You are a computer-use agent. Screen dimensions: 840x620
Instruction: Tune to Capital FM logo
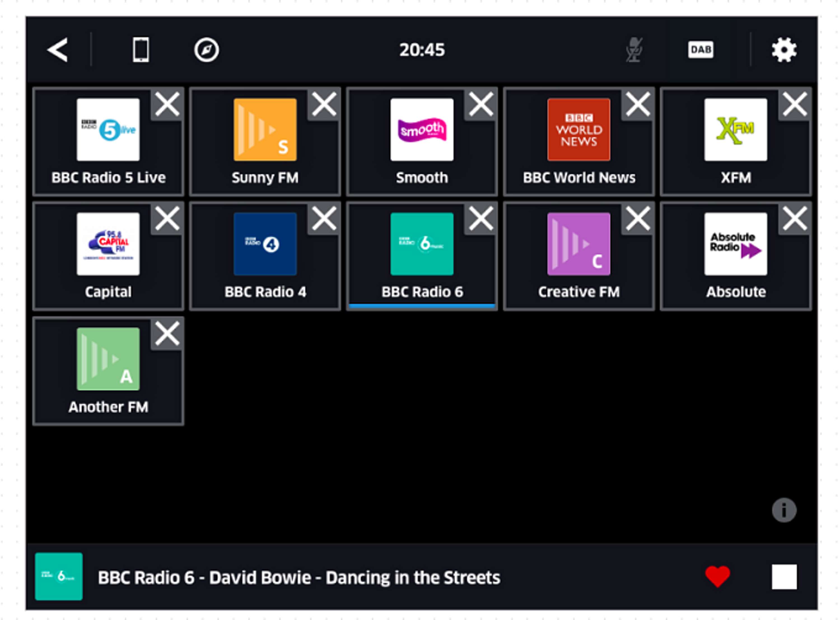coord(108,244)
